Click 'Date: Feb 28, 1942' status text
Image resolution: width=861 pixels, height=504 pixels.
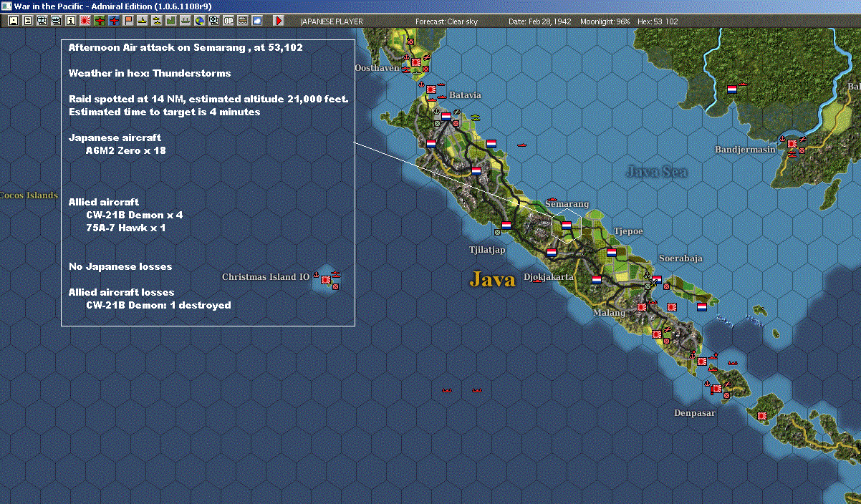pos(540,21)
